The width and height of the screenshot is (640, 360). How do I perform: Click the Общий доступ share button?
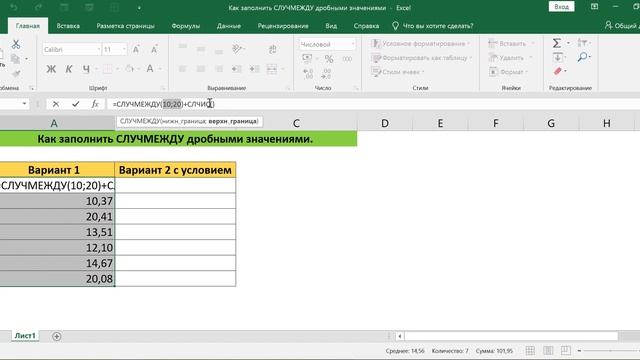[621, 26]
